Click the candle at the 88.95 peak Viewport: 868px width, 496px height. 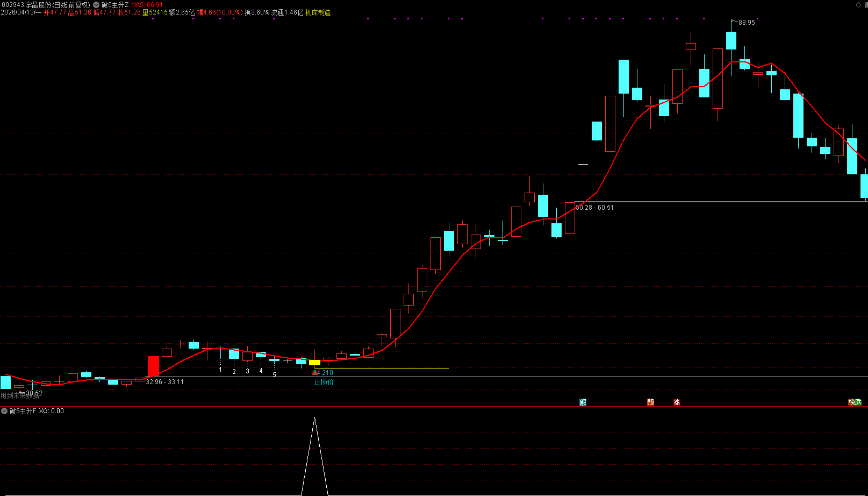click(731, 40)
